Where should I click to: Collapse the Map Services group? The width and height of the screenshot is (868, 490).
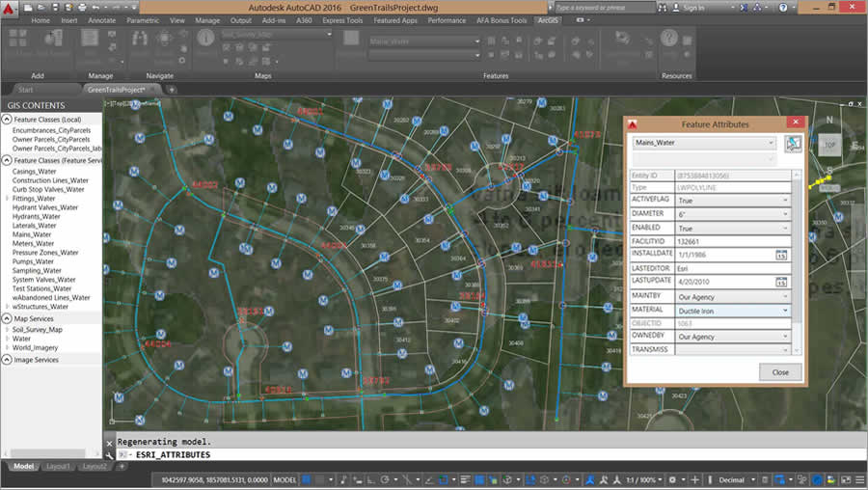7,317
